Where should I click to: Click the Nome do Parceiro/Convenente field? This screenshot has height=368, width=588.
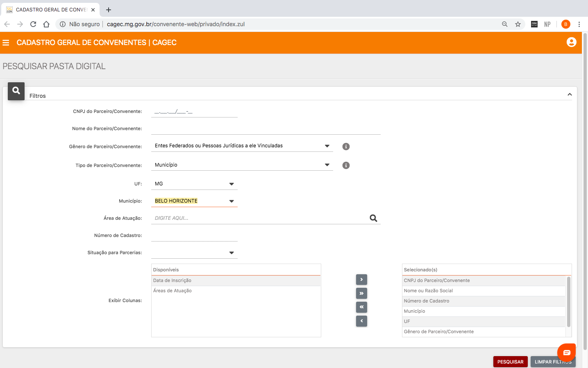tap(266, 129)
